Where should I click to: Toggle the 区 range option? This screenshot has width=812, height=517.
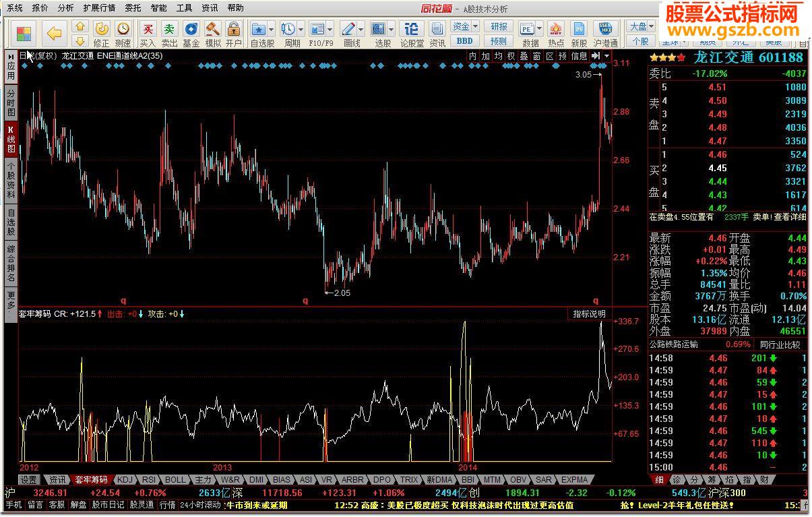point(549,56)
